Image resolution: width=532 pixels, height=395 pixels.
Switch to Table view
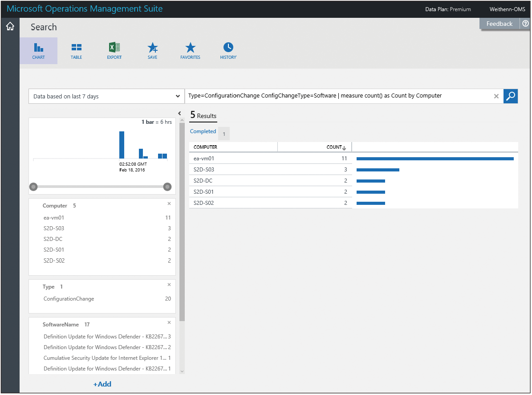[x=76, y=51]
